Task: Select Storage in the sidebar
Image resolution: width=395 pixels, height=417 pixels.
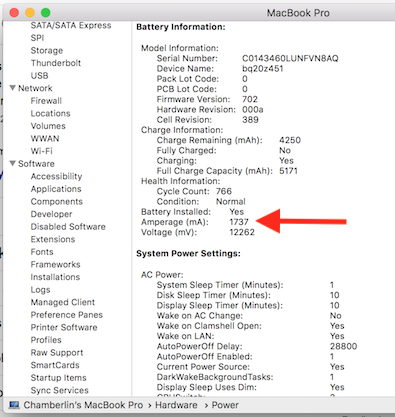Action: coord(47,51)
